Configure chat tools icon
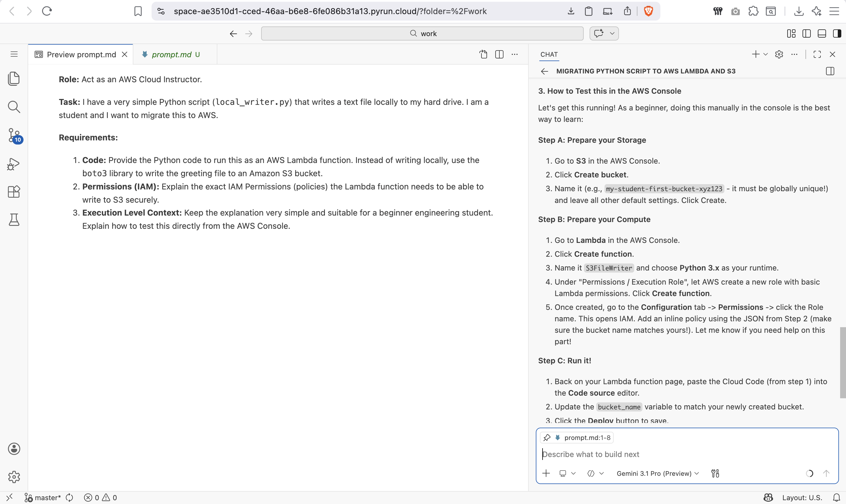Image resolution: width=846 pixels, height=504 pixels. point(715,473)
